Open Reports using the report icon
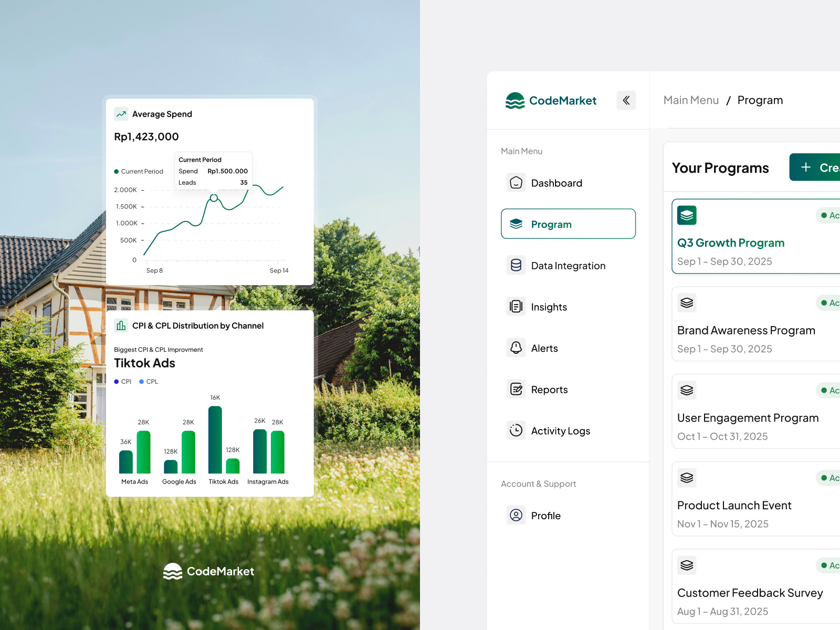 516,389
